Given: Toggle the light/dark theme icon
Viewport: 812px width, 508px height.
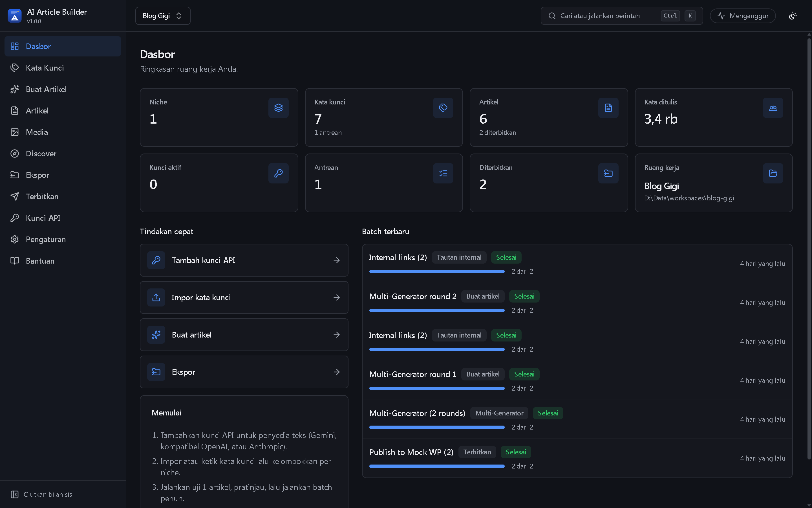Looking at the screenshot, I should coord(793,16).
